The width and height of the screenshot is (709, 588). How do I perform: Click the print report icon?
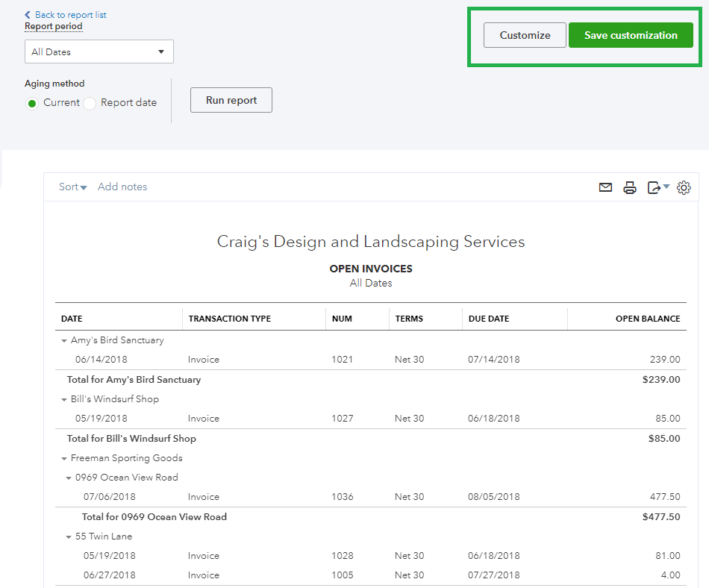pyautogui.click(x=630, y=187)
